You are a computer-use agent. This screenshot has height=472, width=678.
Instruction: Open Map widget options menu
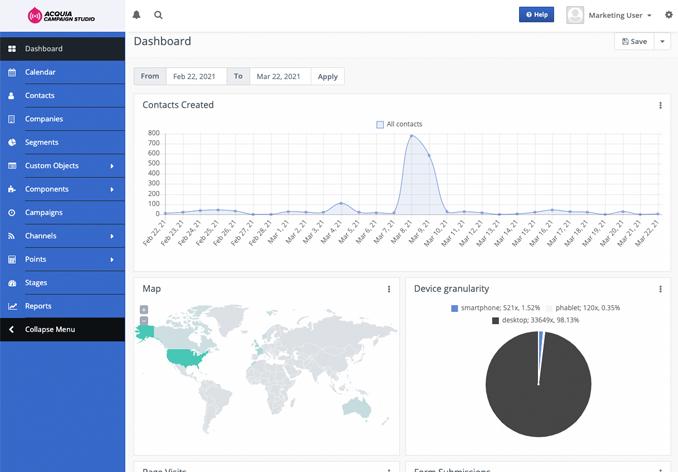click(389, 289)
